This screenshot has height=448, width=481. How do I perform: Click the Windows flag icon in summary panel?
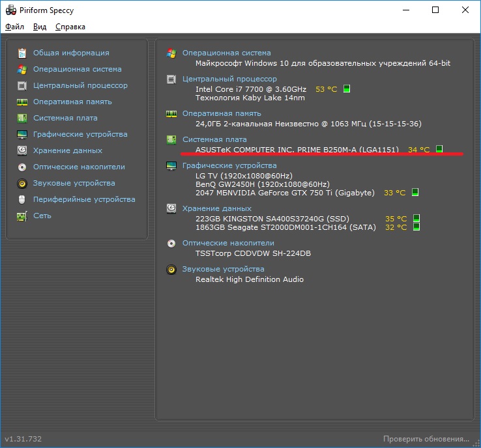pos(171,53)
